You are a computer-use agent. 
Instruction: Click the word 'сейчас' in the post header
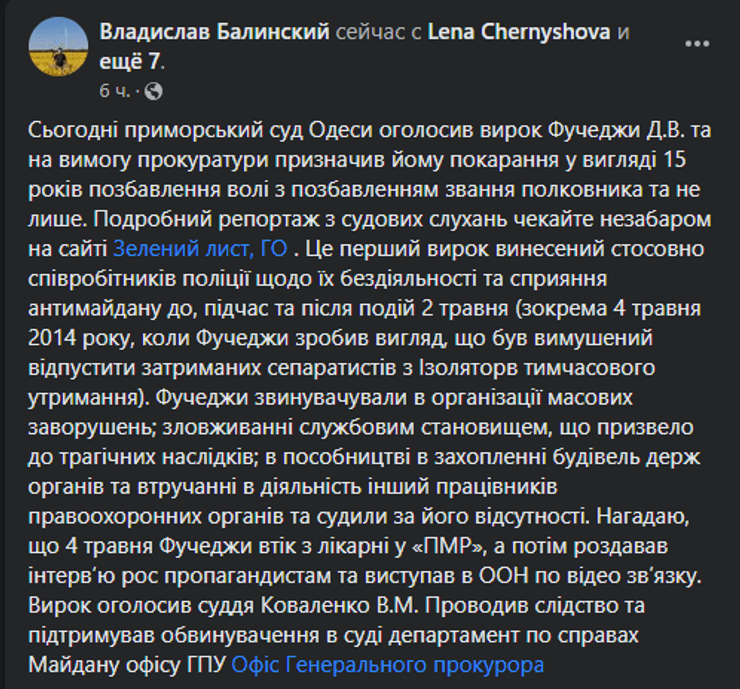pyautogui.click(x=364, y=32)
